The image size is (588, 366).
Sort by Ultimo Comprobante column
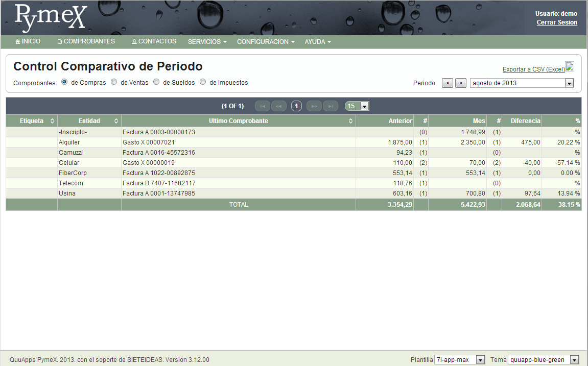point(350,121)
